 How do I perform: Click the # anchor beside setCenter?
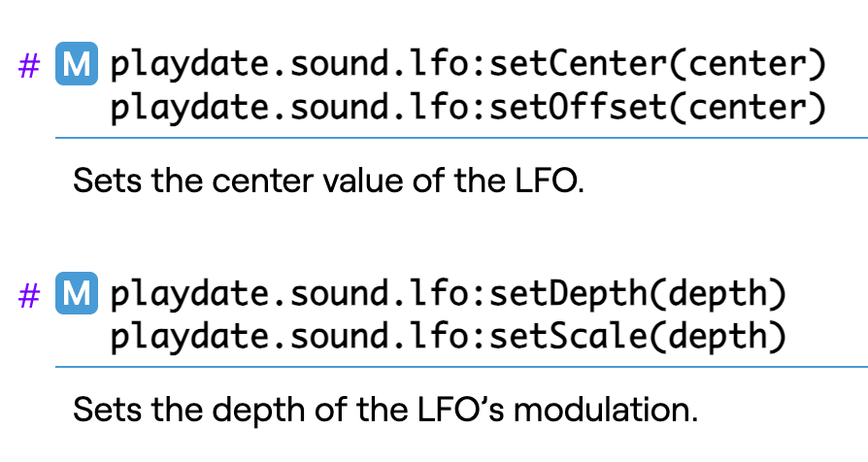pos(30,67)
